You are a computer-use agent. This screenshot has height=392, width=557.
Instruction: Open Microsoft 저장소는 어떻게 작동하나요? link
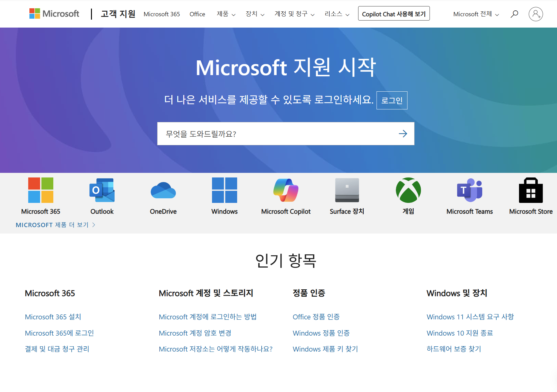click(216, 349)
